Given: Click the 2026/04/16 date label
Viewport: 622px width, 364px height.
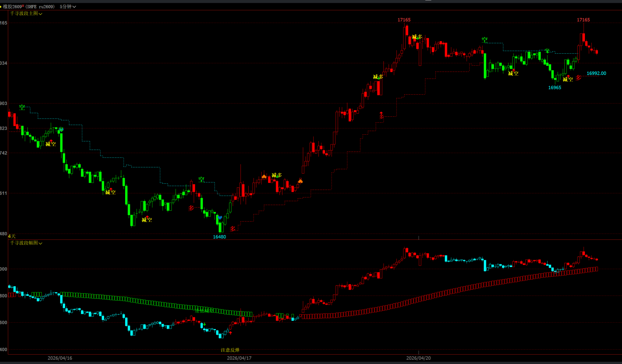Looking at the screenshot, I should 60,358.
